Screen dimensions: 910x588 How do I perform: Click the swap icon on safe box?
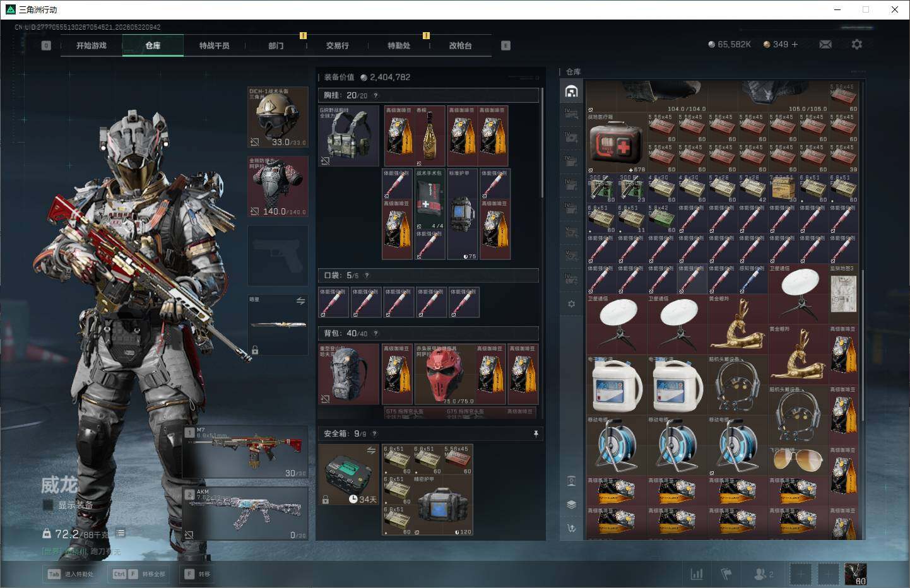click(x=371, y=450)
